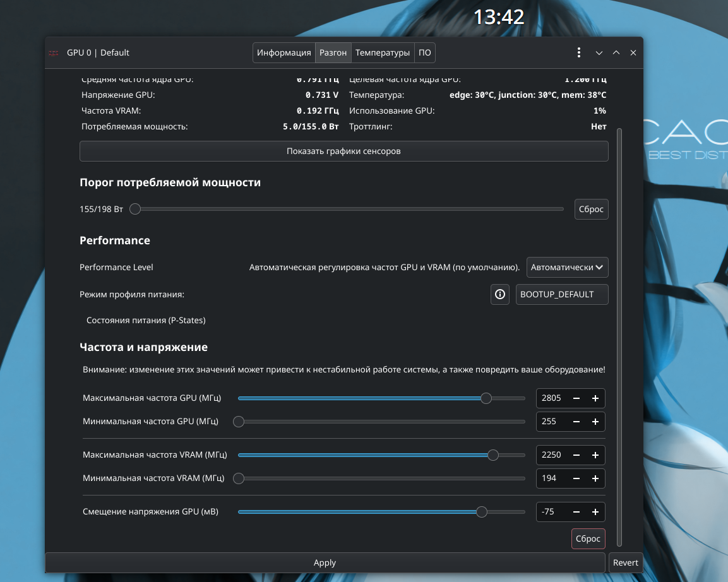Reset frequency and voltage with red Сброс
This screenshot has height=582, width=728.
(588, 539)
